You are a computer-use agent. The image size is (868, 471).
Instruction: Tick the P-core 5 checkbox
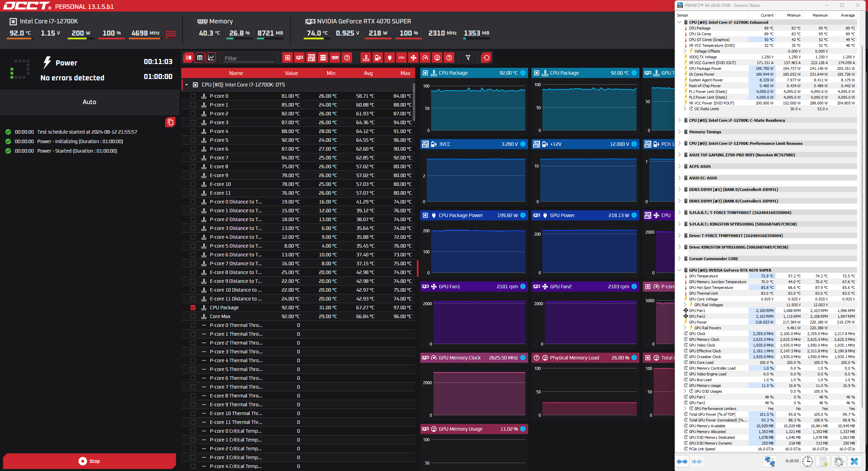point(193,140)
